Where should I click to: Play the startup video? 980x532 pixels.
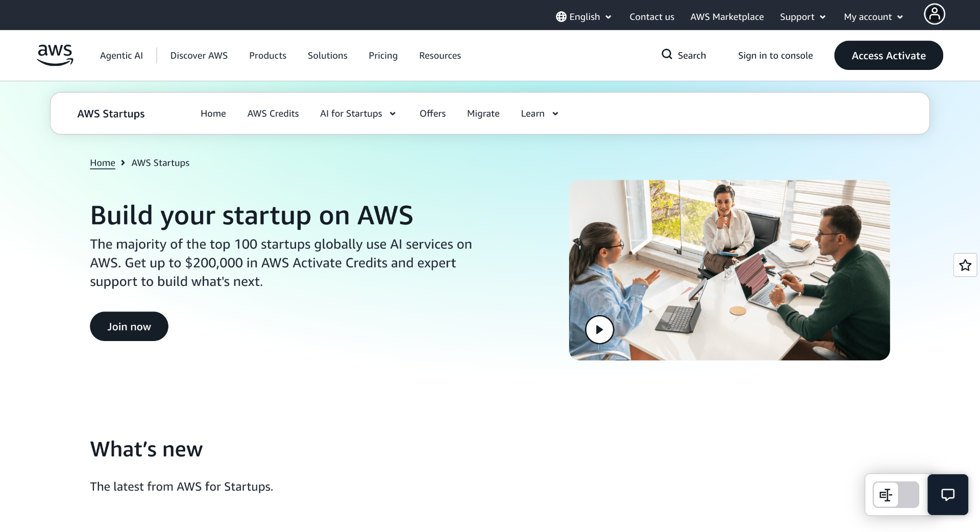coord(599,329)
